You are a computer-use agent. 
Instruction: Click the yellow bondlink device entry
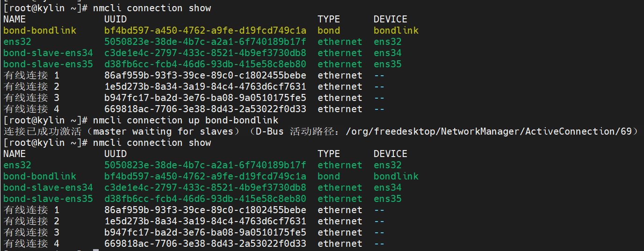[396, 30]
